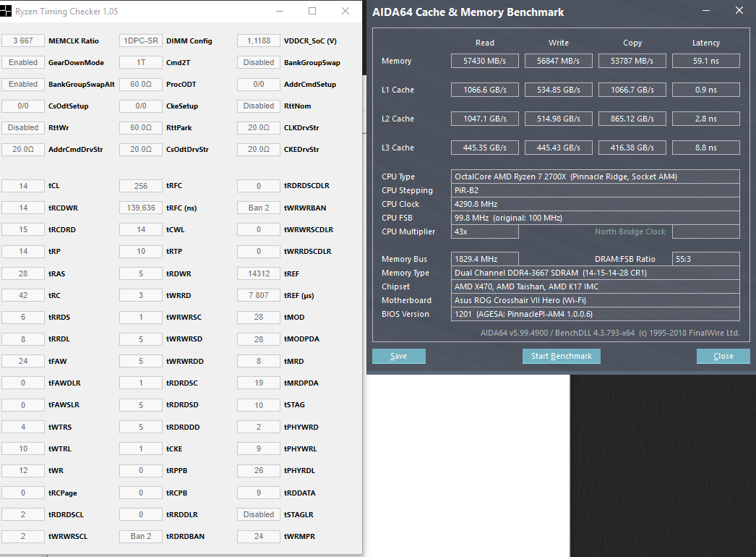Click the tREF value 14312
This screenshot has height=557, width=756.
(259, 273)
